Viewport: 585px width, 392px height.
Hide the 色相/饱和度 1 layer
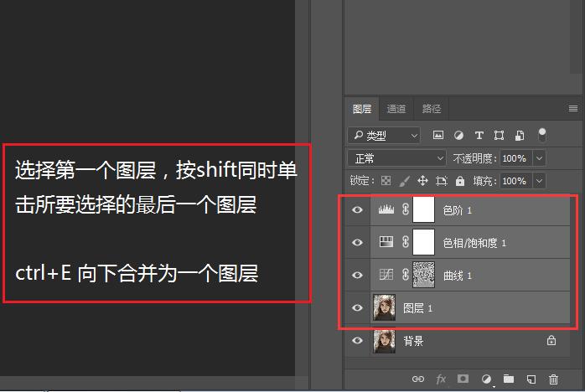pos(357,242)
